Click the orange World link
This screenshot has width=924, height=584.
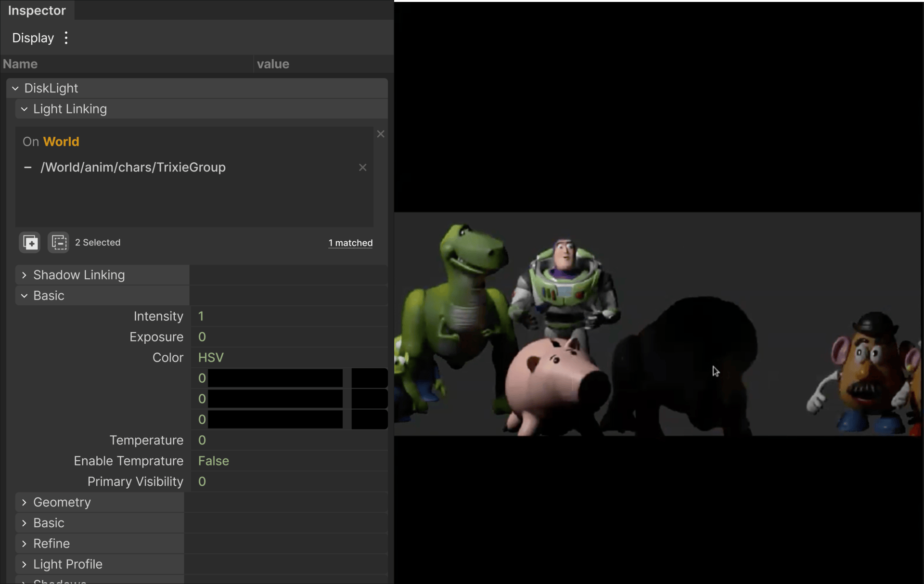coord(61,142)
